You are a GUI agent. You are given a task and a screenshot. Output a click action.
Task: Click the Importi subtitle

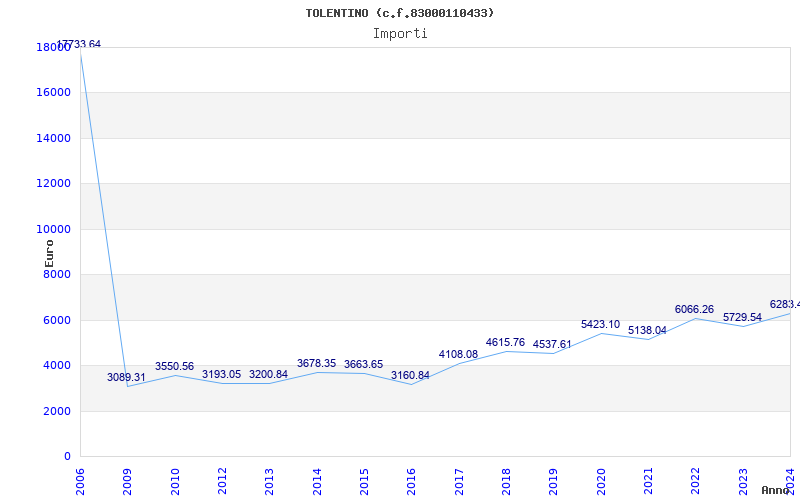tap(400, 34)
